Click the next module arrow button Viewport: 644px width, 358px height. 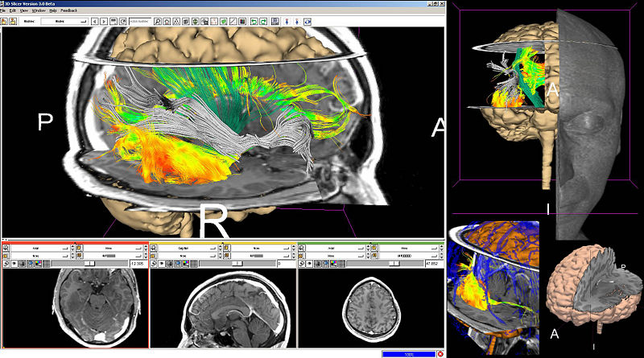pos(105,20)
